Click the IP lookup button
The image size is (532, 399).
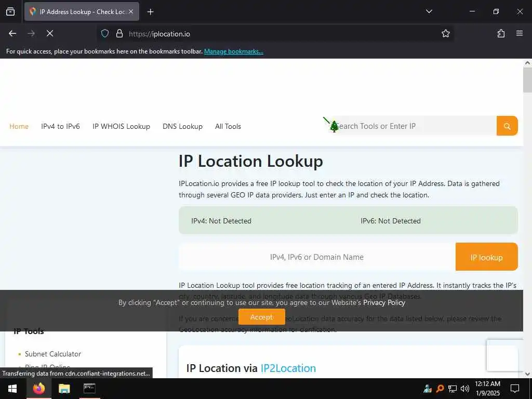[486, 257]
